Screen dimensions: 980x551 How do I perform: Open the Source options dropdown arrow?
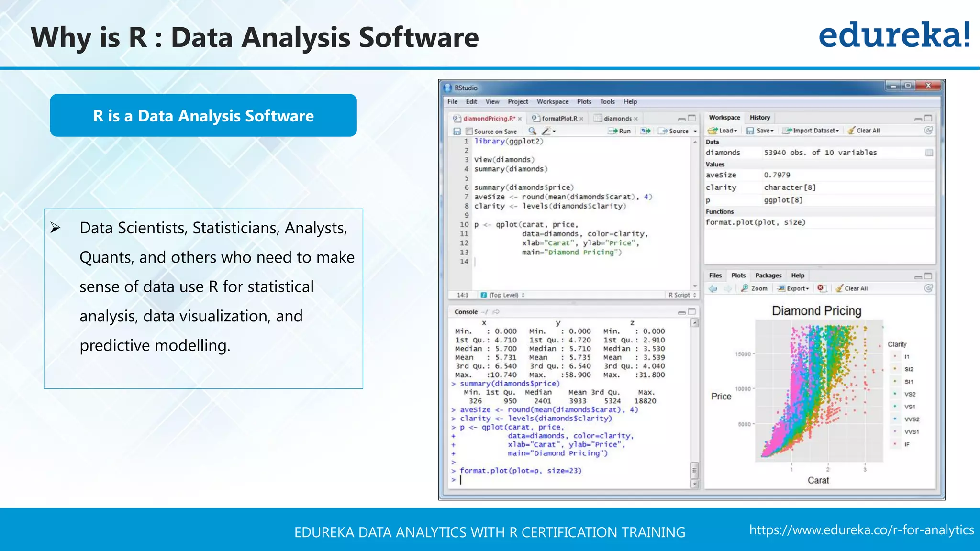pos(695,131)
